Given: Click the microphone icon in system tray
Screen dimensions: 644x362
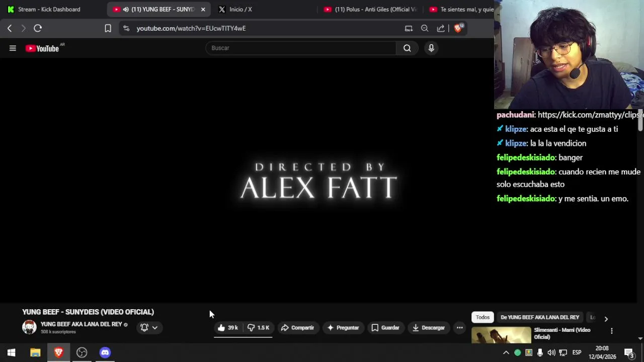Looking at the screenshot, I should point(540,352).
